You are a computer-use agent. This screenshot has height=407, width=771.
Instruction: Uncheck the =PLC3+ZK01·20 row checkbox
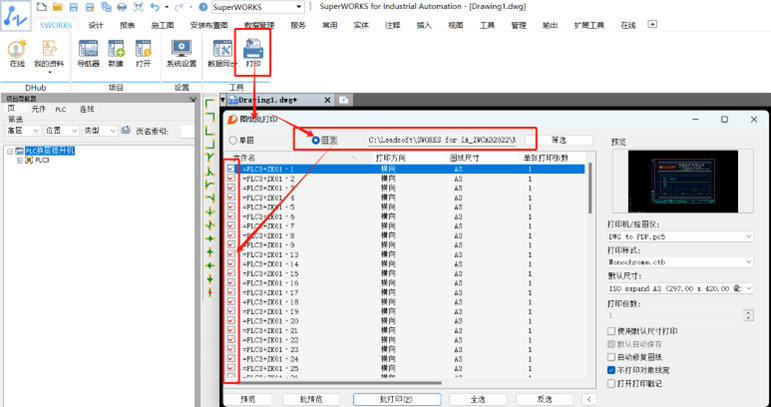pyautogui.click(x=231, y=320)
